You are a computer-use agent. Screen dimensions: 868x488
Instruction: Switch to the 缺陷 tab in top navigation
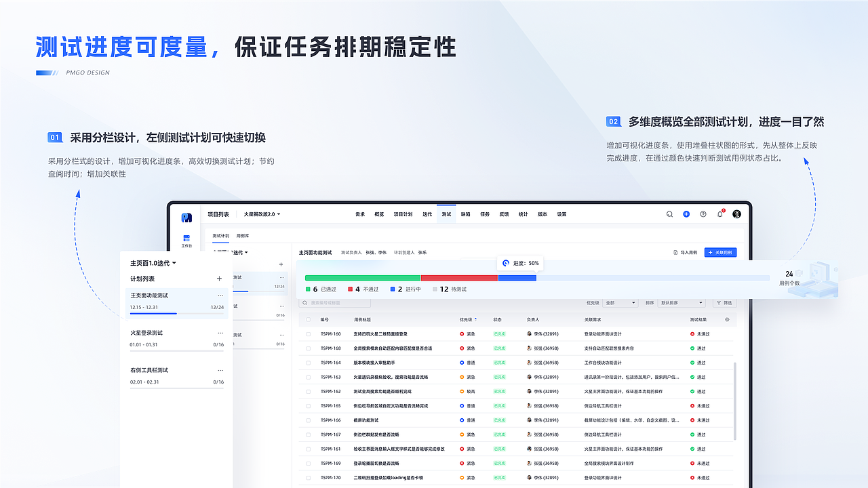click(x=465, y=213)
